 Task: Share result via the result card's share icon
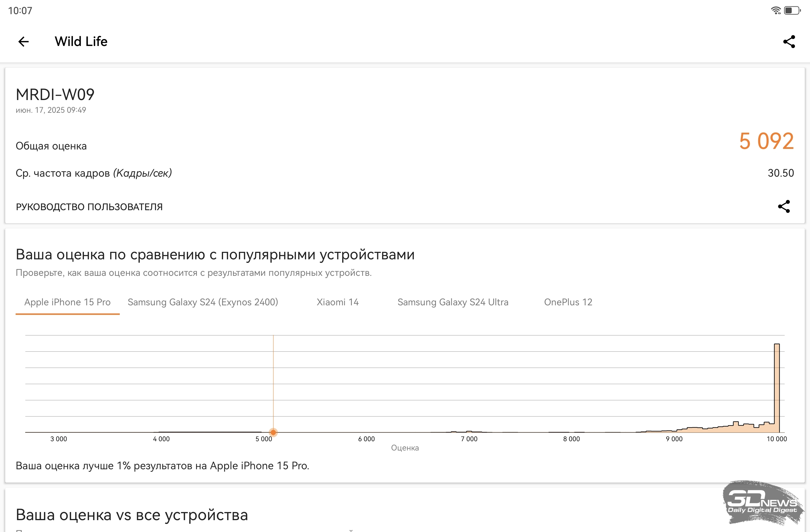pos(784,206)
